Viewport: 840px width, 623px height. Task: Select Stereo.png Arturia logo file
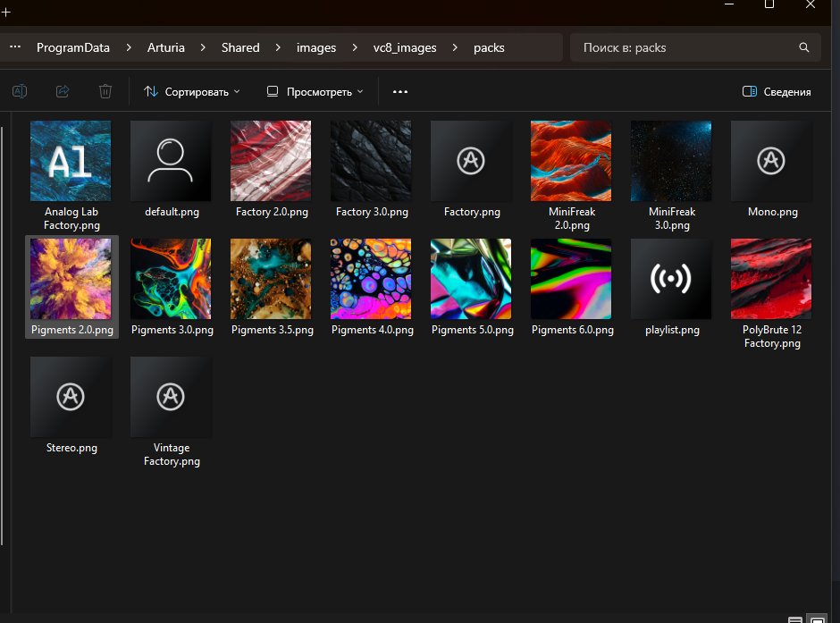71,397
